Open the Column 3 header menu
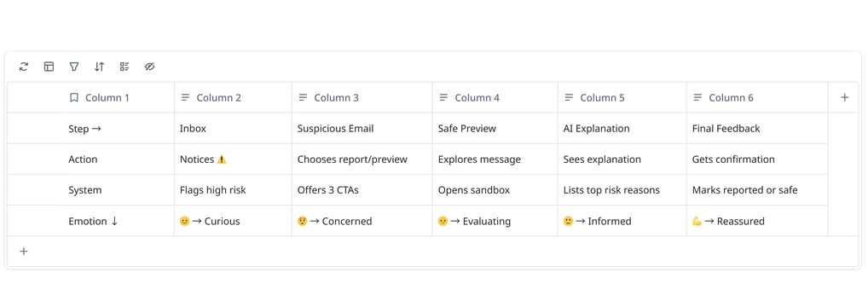Image resolution: width=868 pixels, height=307 pixels. pos(362,97)
